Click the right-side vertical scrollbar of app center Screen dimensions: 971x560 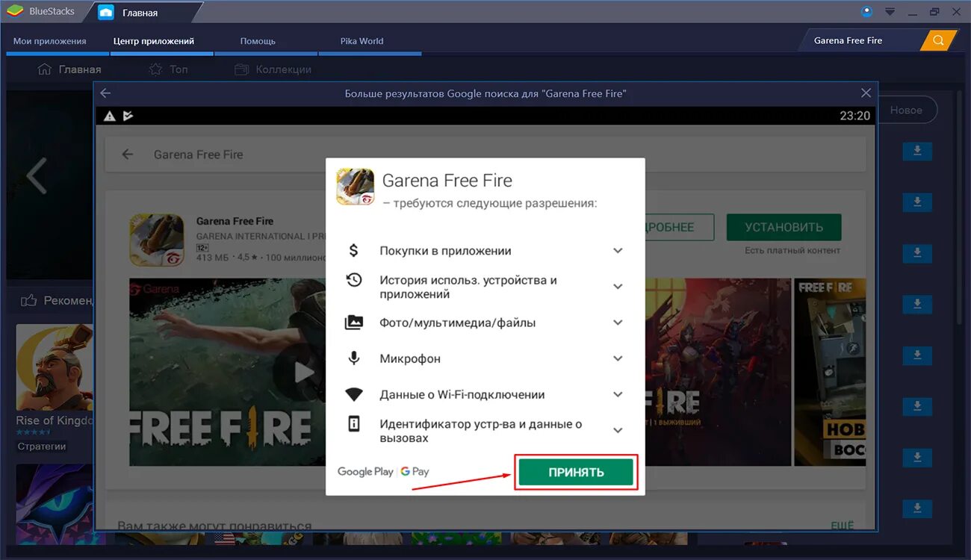[x=961, y=209]
